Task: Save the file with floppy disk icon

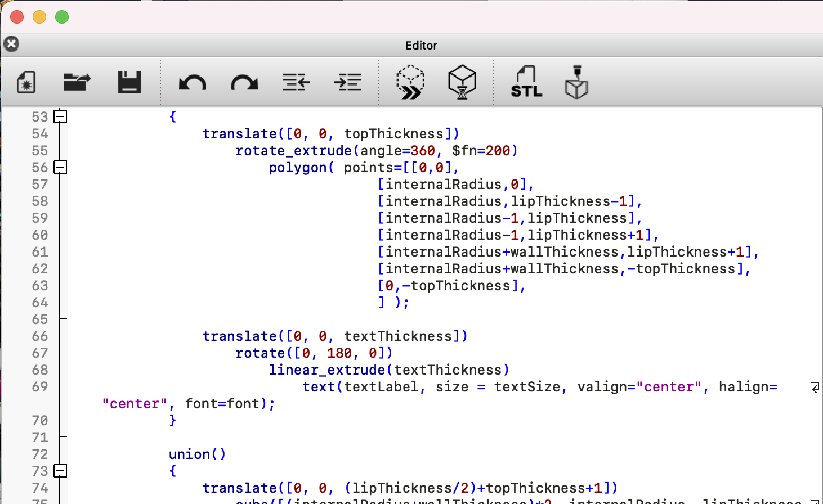Action: pos(129,83)
